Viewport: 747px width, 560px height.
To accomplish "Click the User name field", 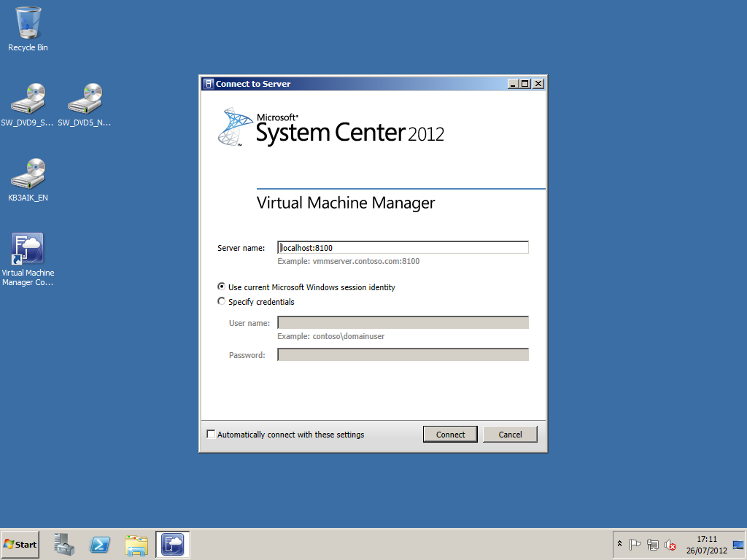I will pyautogui.click(x=403, y=322).
